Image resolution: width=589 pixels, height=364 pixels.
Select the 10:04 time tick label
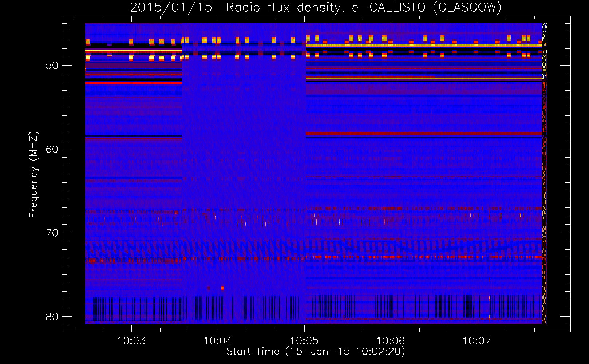pos(218,341)
